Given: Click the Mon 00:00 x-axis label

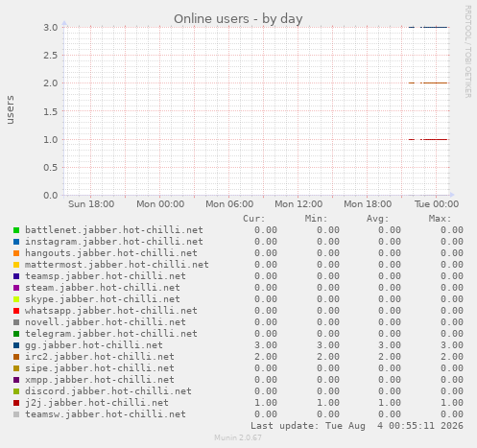Looking at the screenshot, I should [x=160, y=204].
